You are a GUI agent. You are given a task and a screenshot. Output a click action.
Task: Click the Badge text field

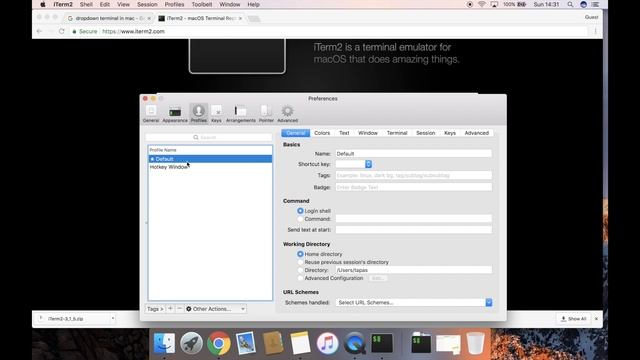[413, 187]
